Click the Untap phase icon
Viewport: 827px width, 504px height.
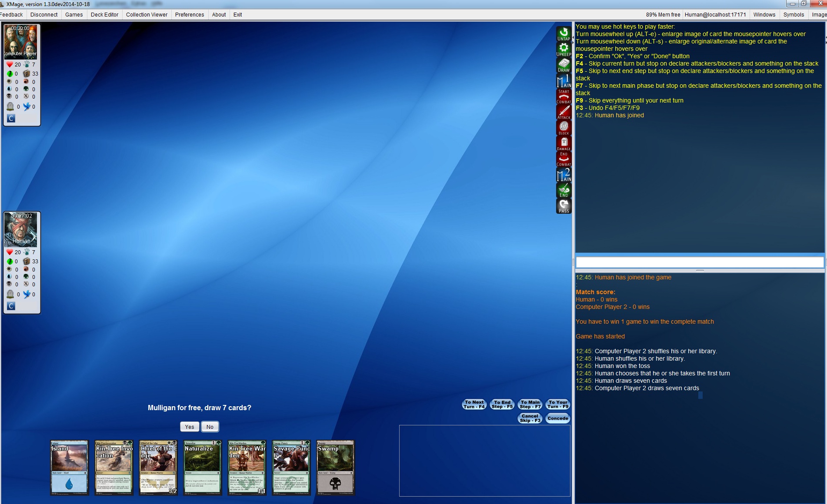pyautogui.click(x=564, y=34)
